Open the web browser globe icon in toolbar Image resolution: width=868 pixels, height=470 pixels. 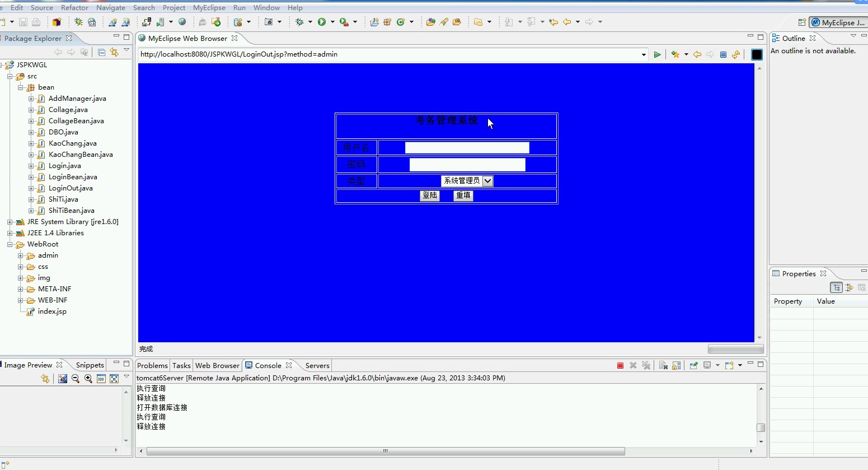click(182, 22)
